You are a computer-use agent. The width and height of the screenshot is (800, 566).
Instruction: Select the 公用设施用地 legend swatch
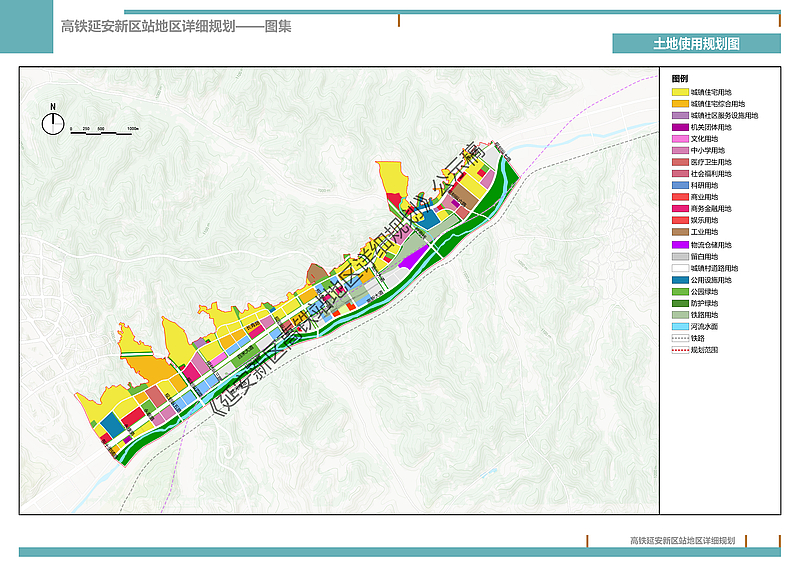(x=679, y=280)
